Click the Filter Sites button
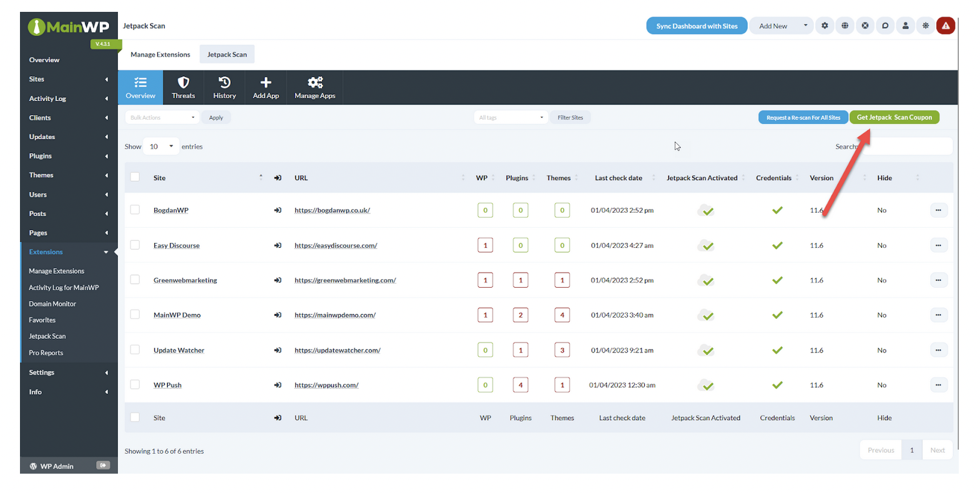 point(571,117)
